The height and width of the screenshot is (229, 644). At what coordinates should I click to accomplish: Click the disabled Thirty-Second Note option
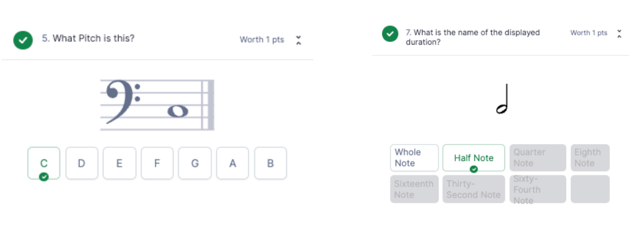click(x=473, y=189)
